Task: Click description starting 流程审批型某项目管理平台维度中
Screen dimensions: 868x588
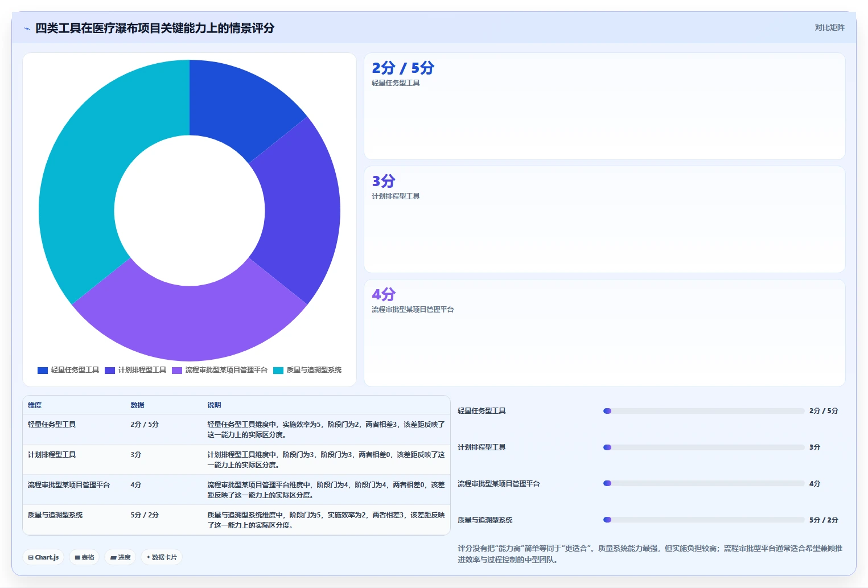Action: tap(326, 490)
